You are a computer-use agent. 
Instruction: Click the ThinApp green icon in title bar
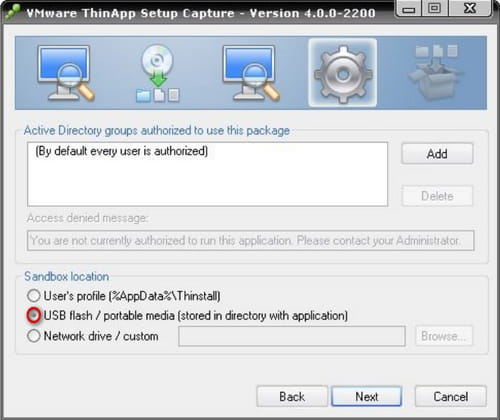[13, 12]
